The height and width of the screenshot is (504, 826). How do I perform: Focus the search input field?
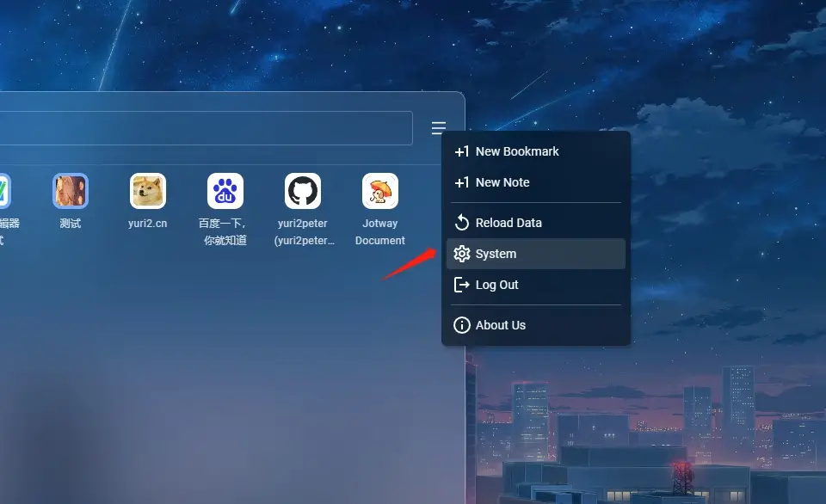tap(206, 129)
